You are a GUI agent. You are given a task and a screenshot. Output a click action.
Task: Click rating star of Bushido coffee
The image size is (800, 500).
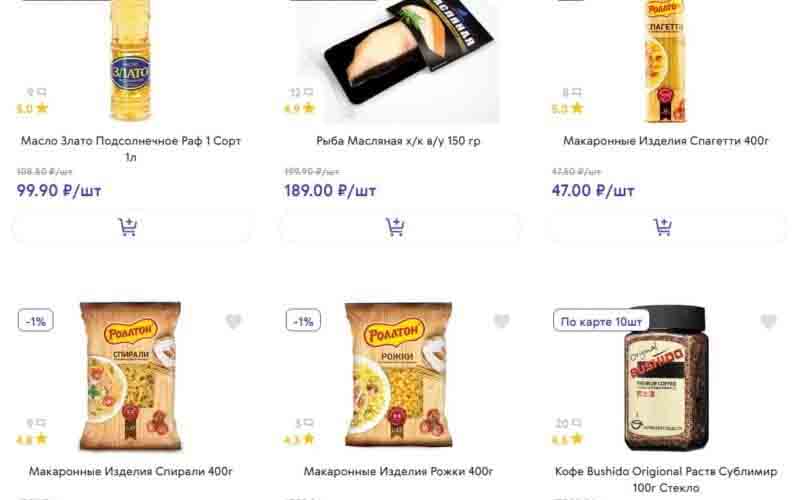[577, 438]
